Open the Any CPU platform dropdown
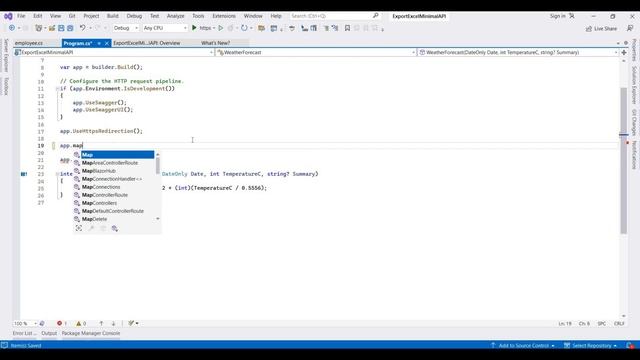 [165, 28]
